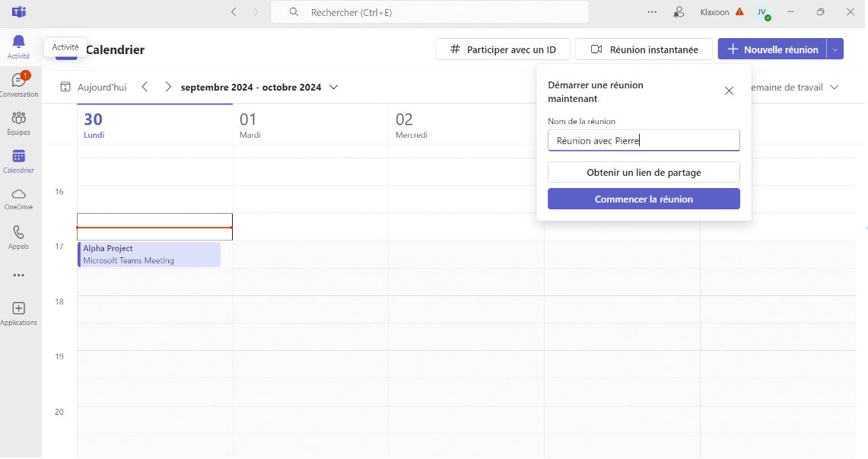
Task: Click Obtenir un lien de partage
Action: pyautogui.click(x=644, y=172)
